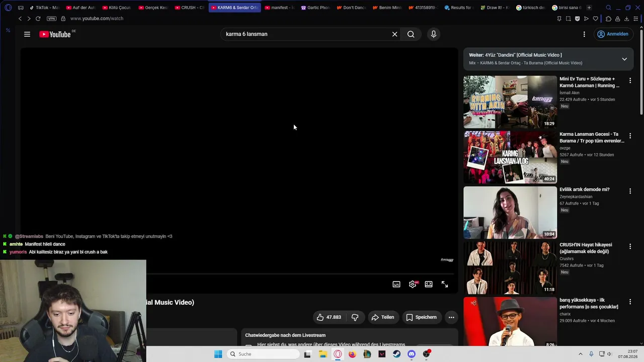The image size is (644, 362).
Task: Switch to the Gartic Phone browser tab
Action: (x=315, y=8)
